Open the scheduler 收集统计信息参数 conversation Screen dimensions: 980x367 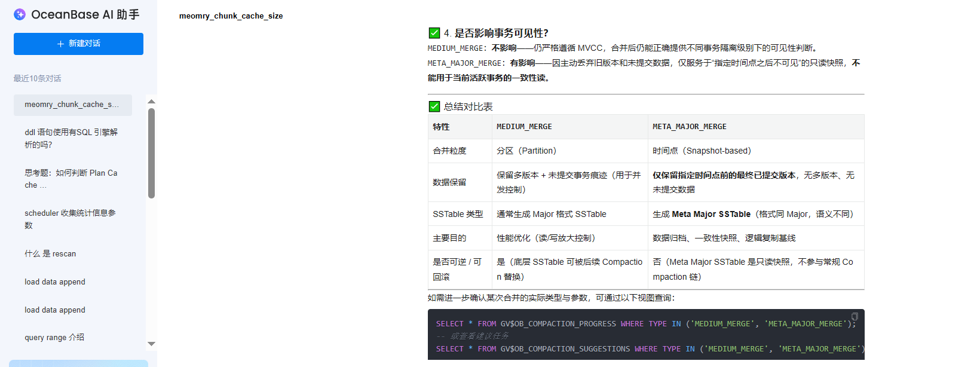[71, 219]
